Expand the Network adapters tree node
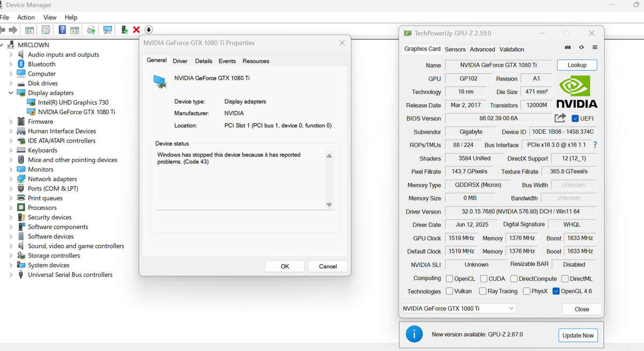644x351 pixels. point(10,179)
